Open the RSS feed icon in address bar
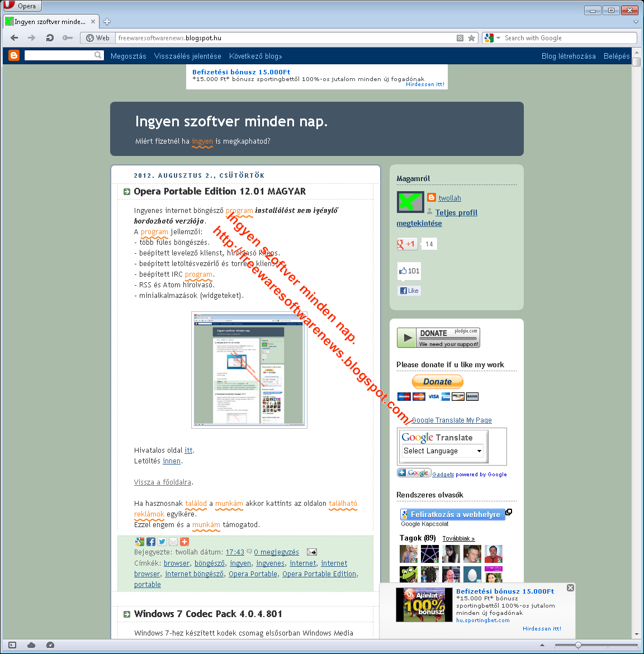Viewport: 644px width, 654px height. (460, 38)
